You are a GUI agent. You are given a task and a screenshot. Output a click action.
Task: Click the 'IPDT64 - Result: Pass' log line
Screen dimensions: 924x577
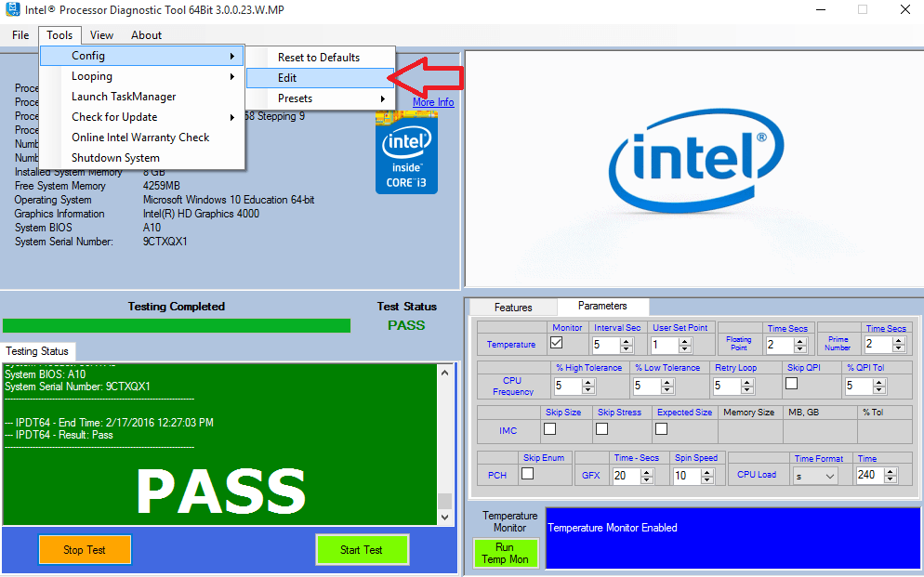[x=59, y=435]
